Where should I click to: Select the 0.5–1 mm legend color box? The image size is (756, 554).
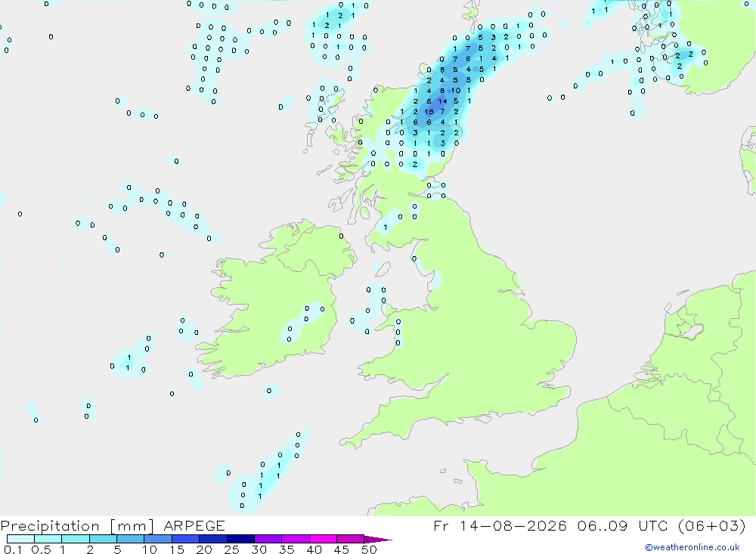click(x=48, y=539)
